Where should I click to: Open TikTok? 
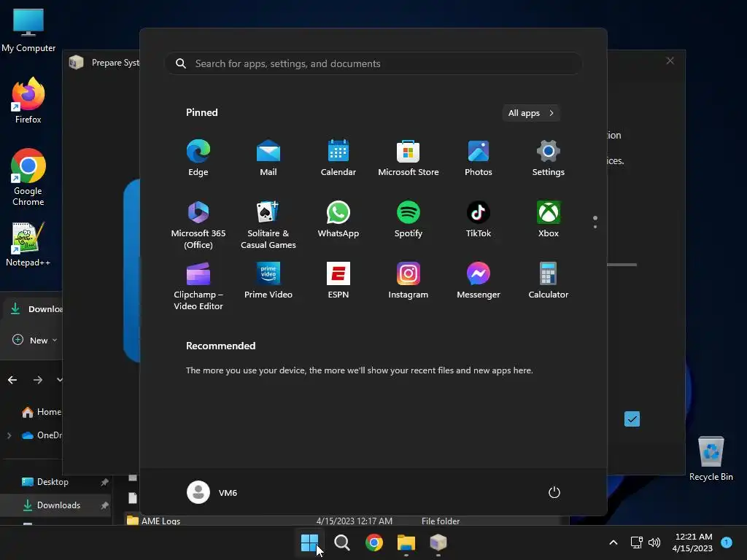[x=479, y=219]
